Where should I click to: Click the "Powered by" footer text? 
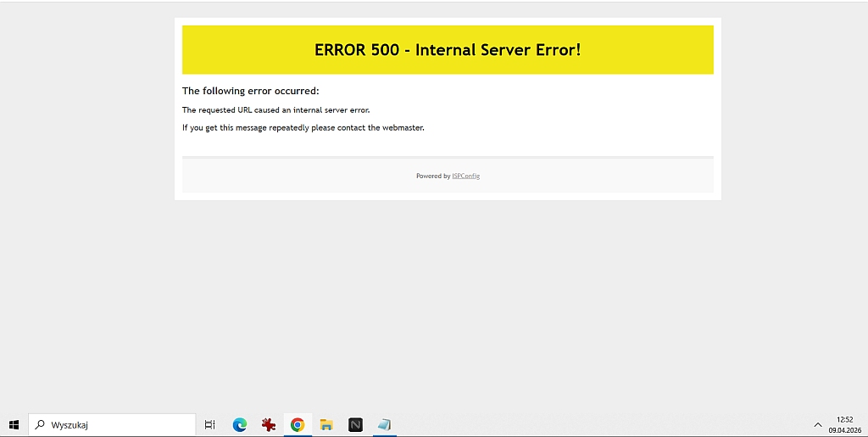coord(432,176)
